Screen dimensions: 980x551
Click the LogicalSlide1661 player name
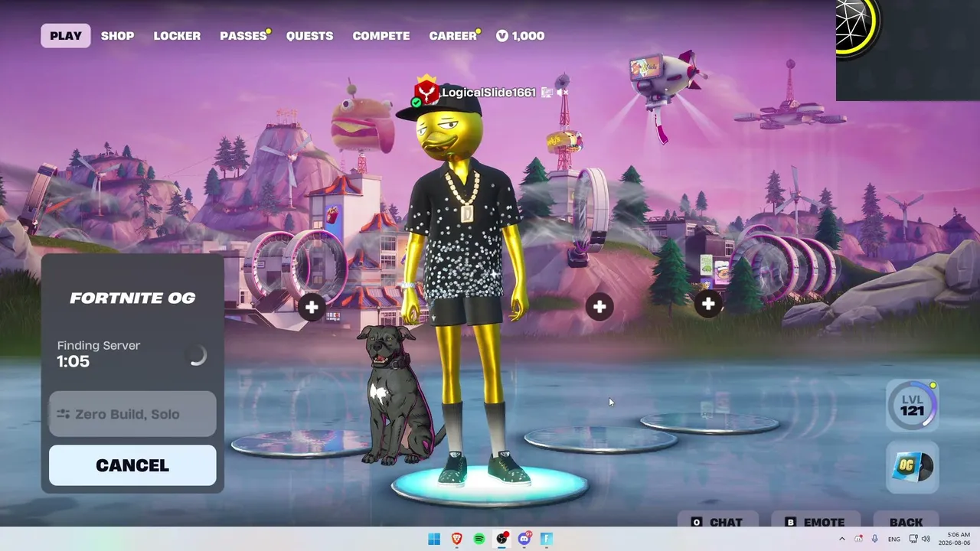click(x=488, y=93)
